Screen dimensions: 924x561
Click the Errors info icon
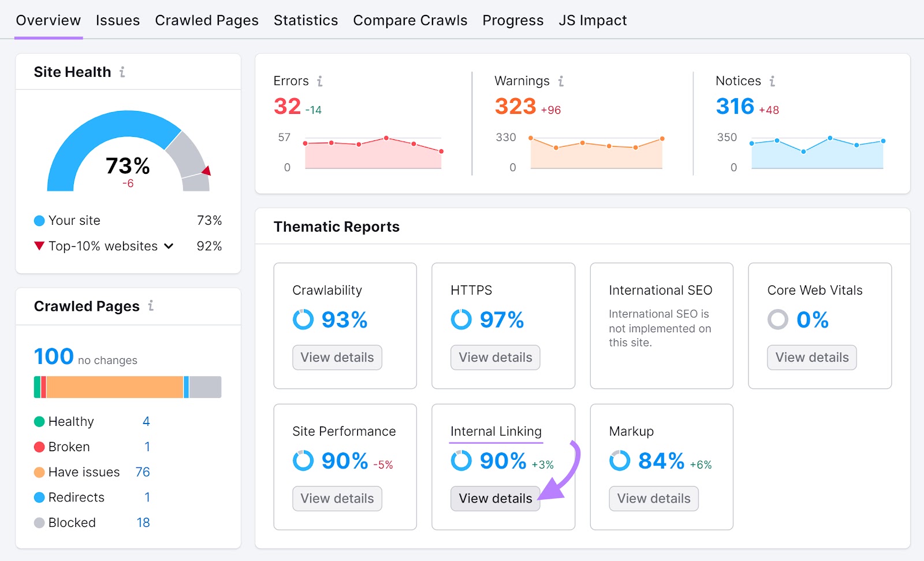320,81
